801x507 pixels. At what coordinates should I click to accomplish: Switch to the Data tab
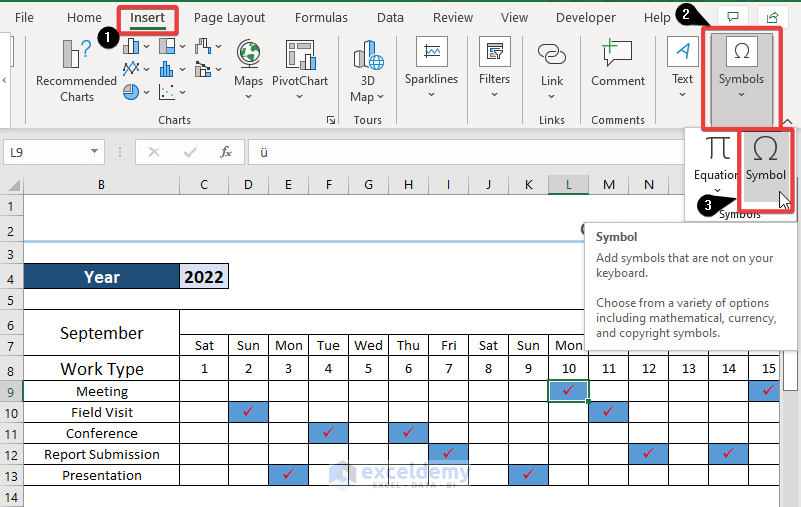tap(390, 17)
